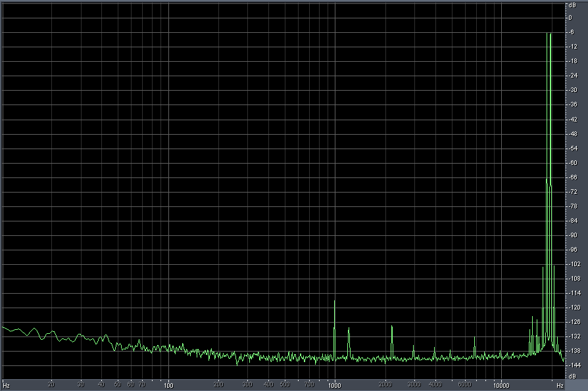
Task: Click the 10000 Hz frequency axis label
Action: (x=501, y=385)
